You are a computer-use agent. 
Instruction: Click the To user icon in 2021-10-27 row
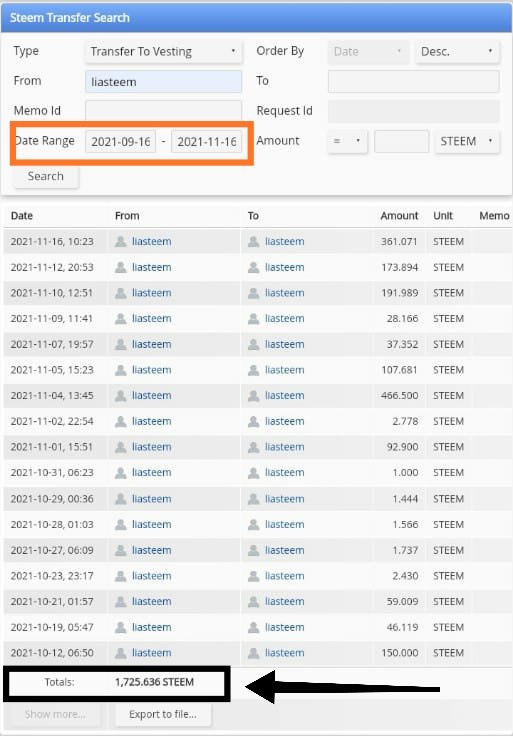[x=253, y=550]
